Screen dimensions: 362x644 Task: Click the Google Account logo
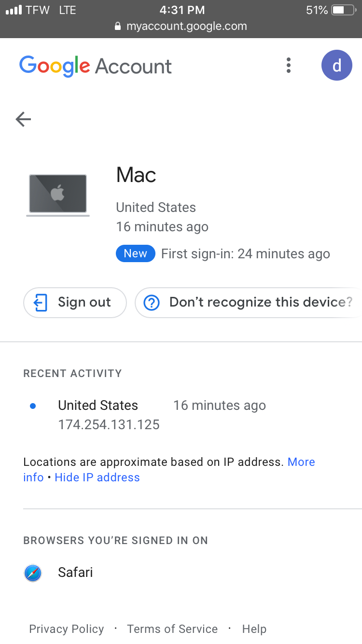click(x=95, y=66)
